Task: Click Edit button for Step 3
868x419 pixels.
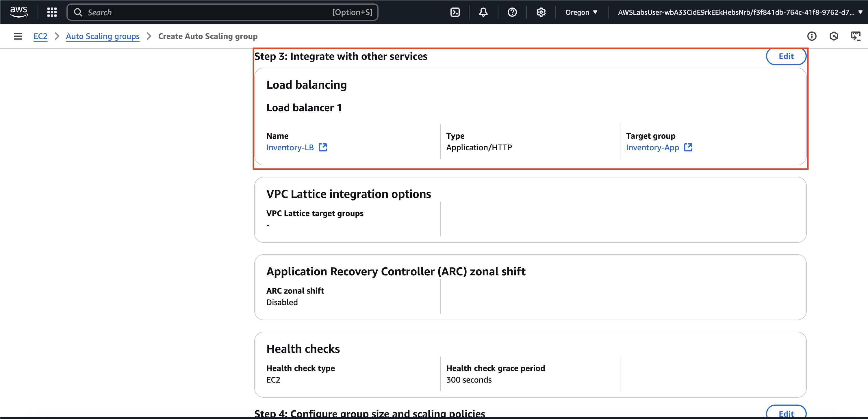Action: (786, 56)
